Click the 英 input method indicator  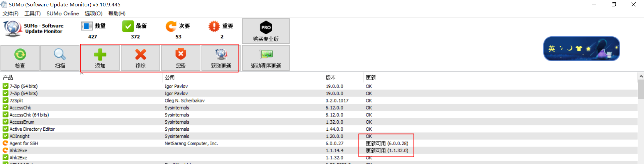(x=552, y=49)
